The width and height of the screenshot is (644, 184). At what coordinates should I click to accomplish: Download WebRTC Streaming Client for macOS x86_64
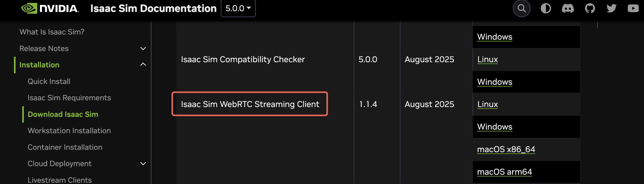(506, 149)
